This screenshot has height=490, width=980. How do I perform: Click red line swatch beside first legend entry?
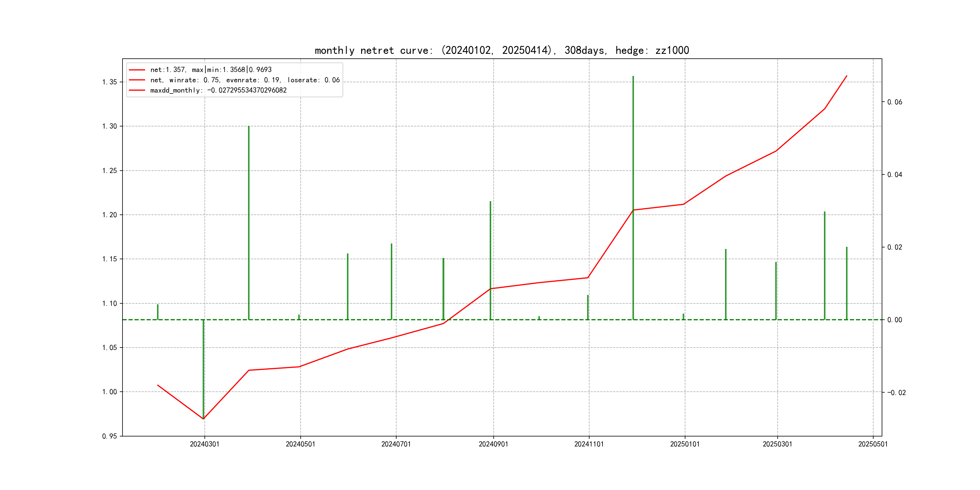(x=137, y=70)
